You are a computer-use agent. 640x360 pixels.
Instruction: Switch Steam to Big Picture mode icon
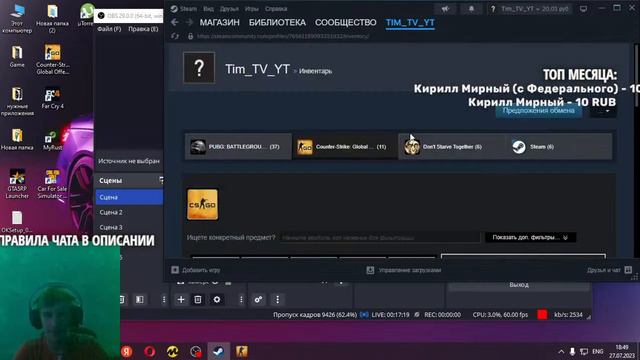(583, 9)
